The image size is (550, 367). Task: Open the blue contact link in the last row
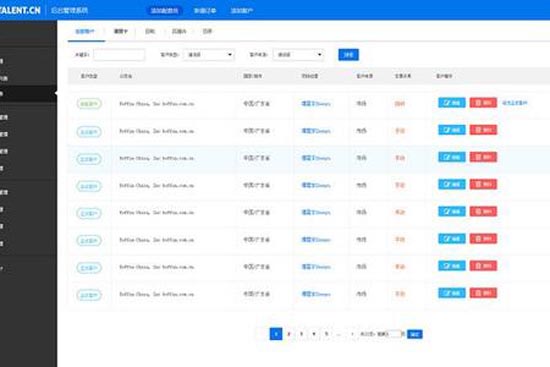316,294
